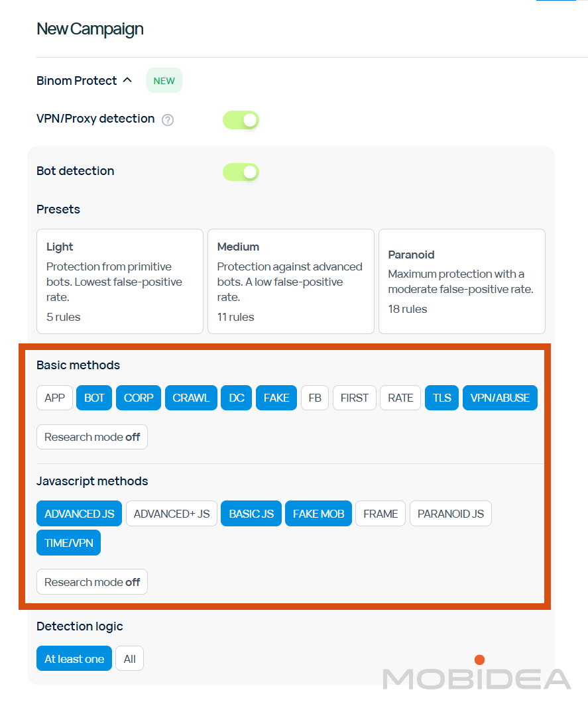The image size is (588, 704).
Task: Disable the VPN/Proxy detection switch
Action: click(241, 120)
